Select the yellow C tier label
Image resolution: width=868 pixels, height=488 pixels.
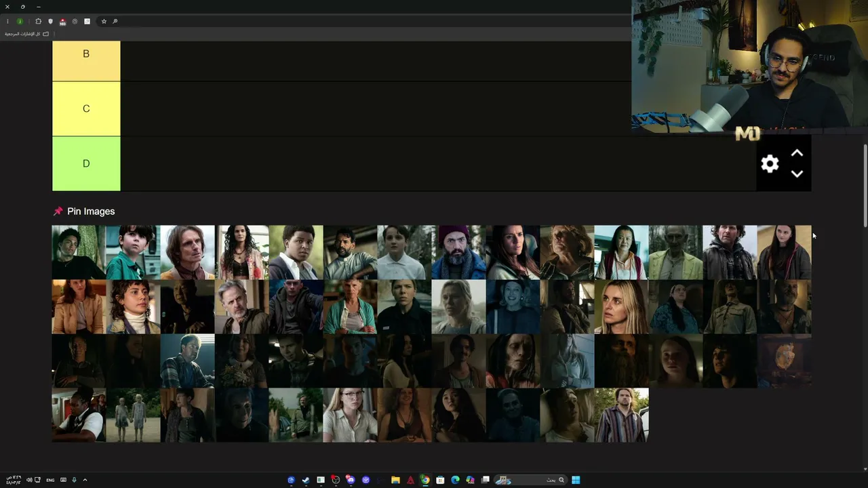pyautogui.click(x=86, y=109)
